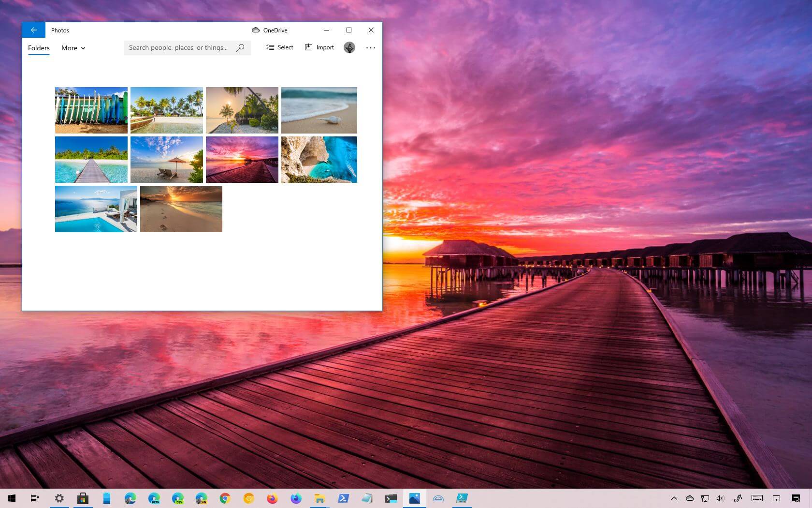Open the seashell on the shore photo
This screenshot has width=812, height=508.
319,110
